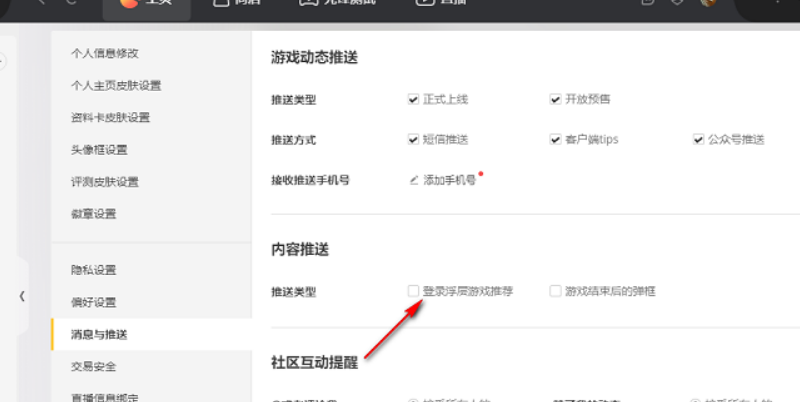
Task: Click 添加手机号 link
Action: coord(449,181)
